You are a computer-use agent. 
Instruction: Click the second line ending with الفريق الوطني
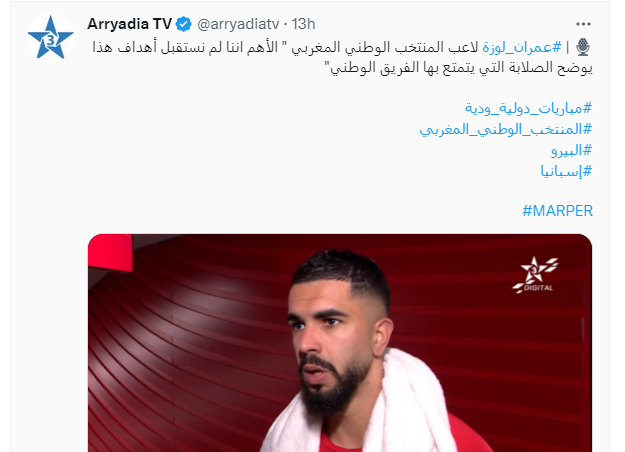pos(461,67)
